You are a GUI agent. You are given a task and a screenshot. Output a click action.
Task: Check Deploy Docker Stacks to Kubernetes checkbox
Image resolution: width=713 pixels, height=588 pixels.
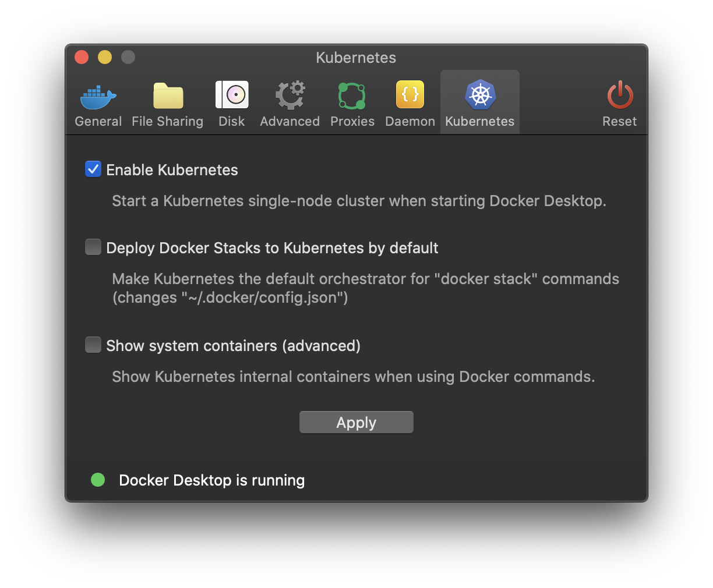point(93,247)
